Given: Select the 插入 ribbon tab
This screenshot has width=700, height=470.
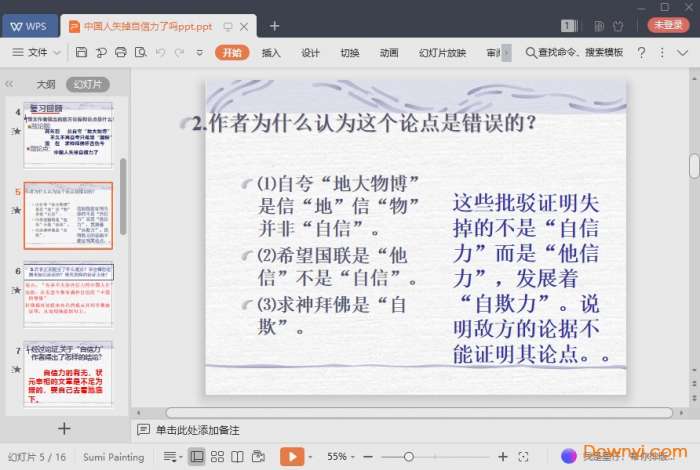Looking at the screenshot, I should pyautogui.click(x=271, y=53).
